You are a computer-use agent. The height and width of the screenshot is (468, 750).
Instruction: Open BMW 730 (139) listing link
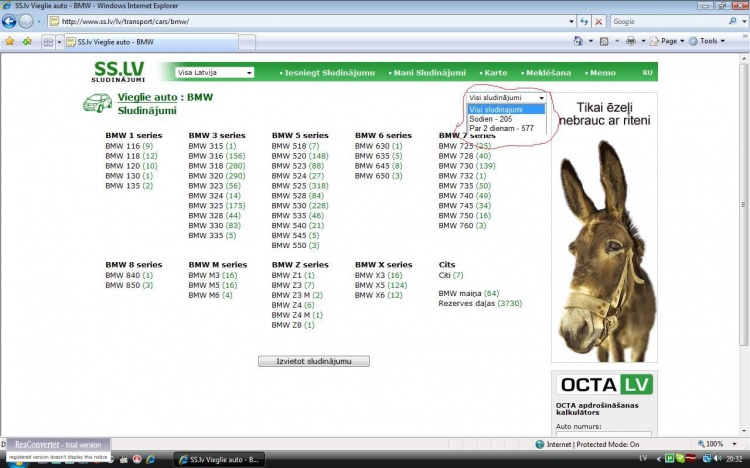coord(467,166)
